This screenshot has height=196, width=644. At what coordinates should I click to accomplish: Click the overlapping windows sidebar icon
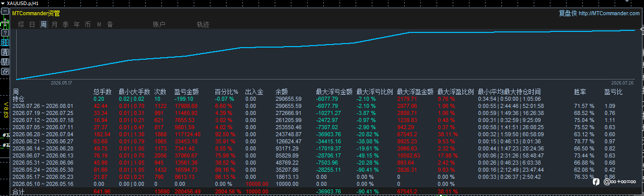click(5, 71)
